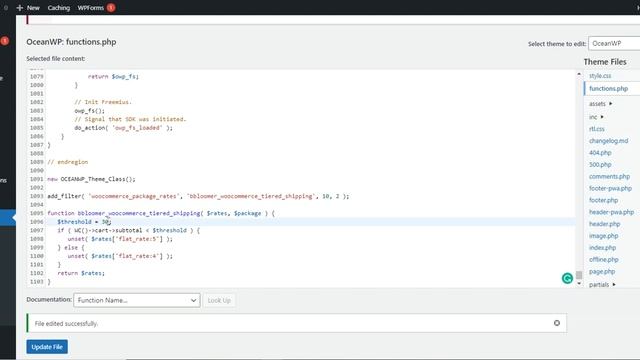640x360 pixels.
Task: Click the code editor scroll up arrow
Action: pyautogui.click(x=579, y=74)
